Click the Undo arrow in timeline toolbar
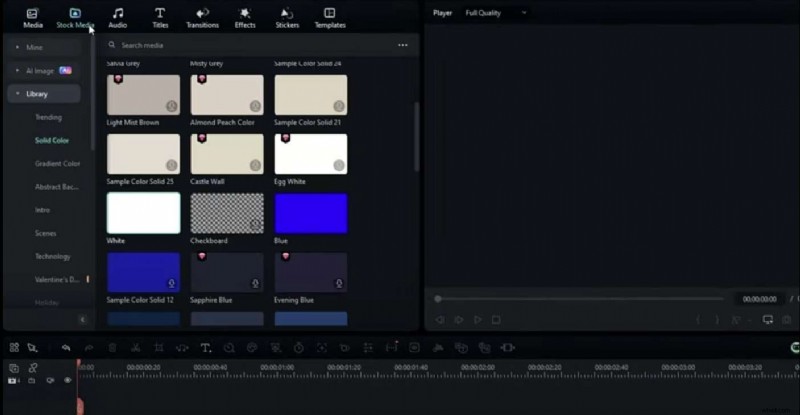The image size is (800, 415). tap(66, 348)
